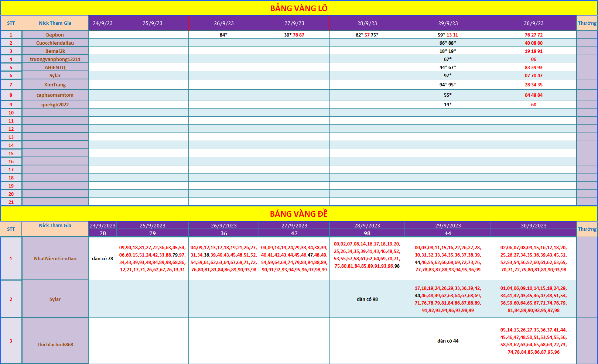Click the BẢNG VÀNG LÔ title banner
The image size is (598, 364).
pyautogui.click(x=299, y=8)
